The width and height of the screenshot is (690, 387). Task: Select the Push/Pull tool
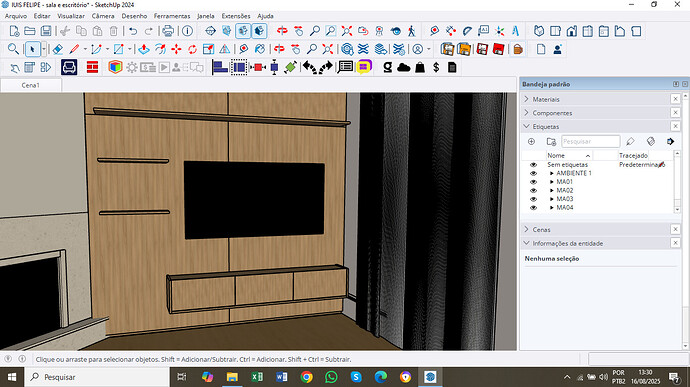(143, 49)
